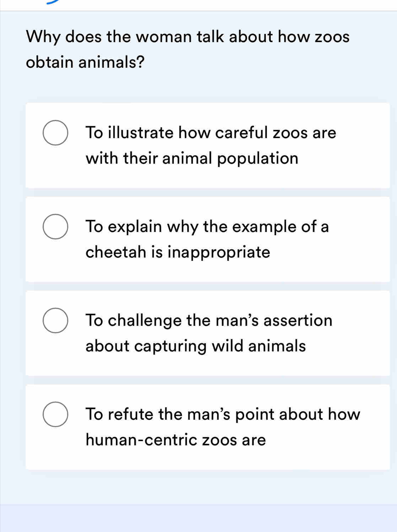
Task: Select the radio button beside 'To explain why the example of a cheetah is inappropriate'
Action: click(x=55, y=226)
